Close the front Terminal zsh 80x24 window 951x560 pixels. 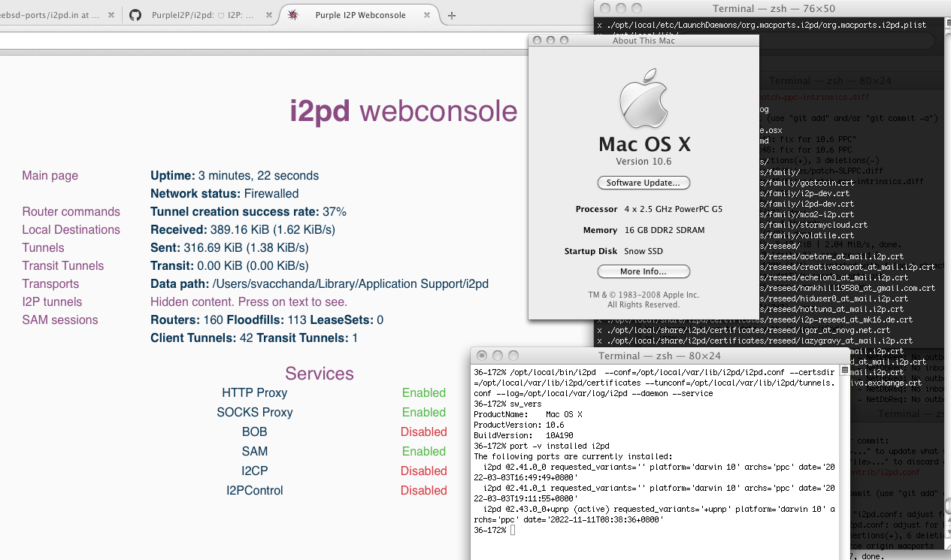pyautogui.click(x=482, y=356)
